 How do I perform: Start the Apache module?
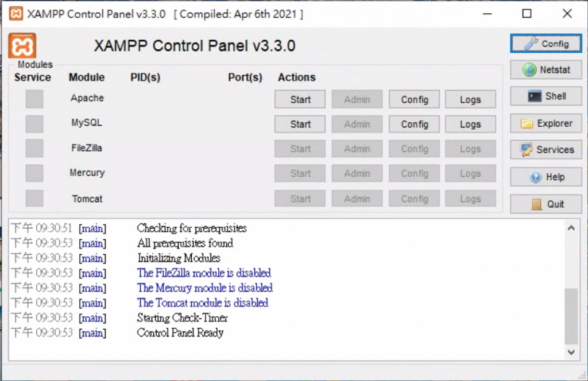point(300,99)
